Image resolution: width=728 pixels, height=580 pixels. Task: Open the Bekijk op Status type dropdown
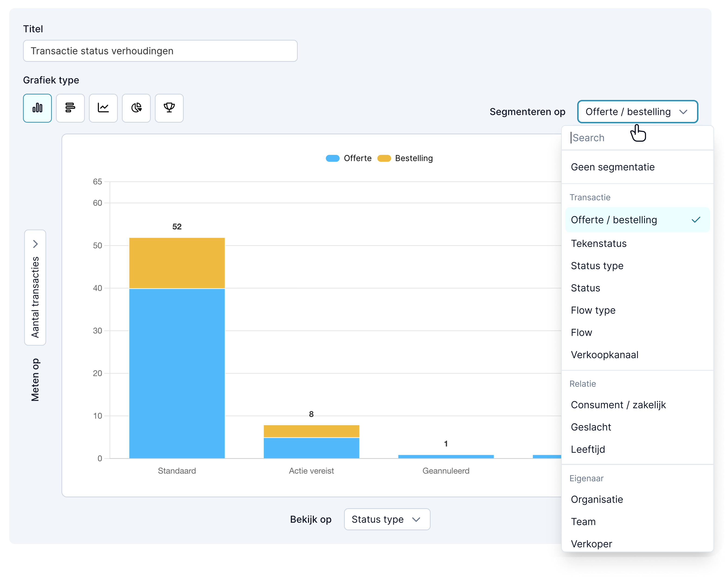coord(387,519)
